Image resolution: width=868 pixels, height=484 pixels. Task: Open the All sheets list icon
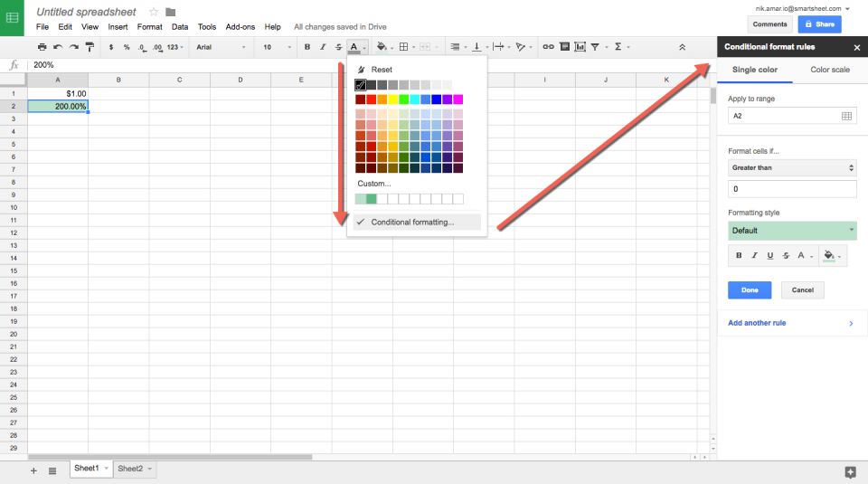pos(52,470)
